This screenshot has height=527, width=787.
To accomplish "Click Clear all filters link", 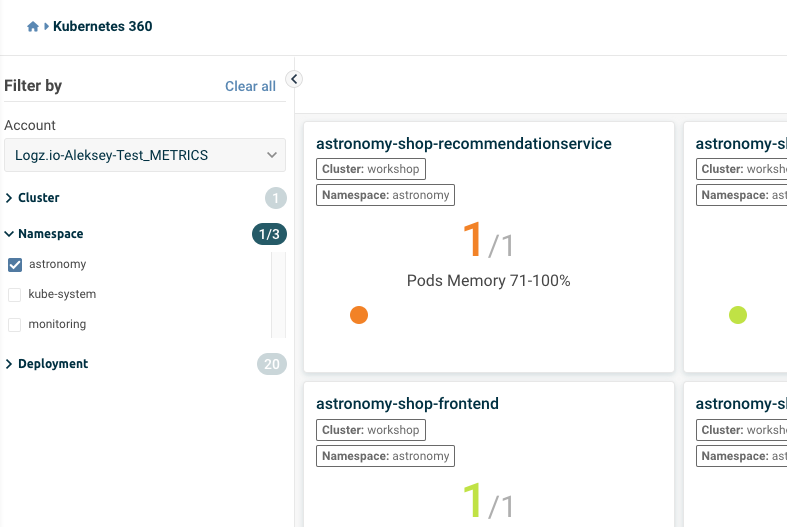I will point(250,86).
